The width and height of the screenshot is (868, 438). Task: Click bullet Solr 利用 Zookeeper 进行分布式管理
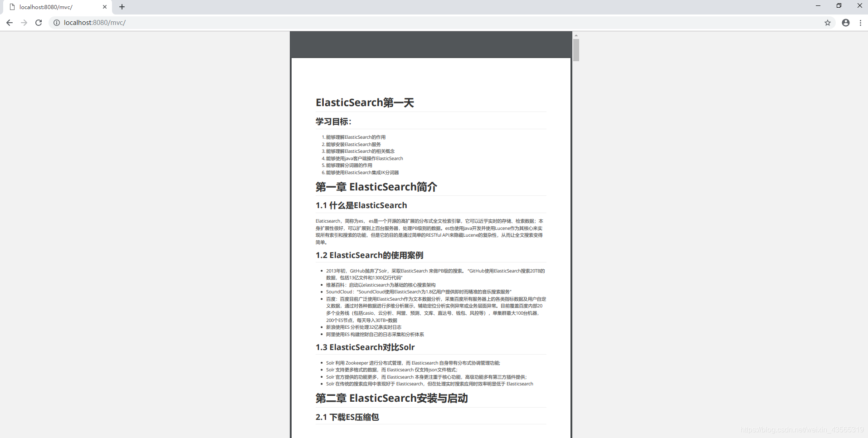(413, 363)
